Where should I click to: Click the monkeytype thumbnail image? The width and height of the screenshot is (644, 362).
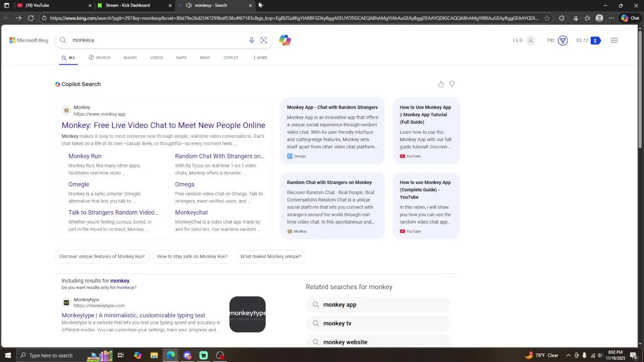[x=248, y=314]
